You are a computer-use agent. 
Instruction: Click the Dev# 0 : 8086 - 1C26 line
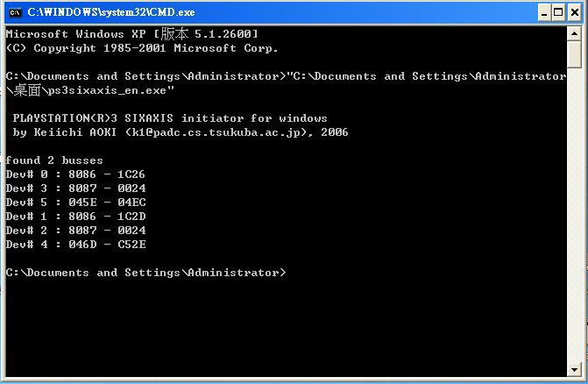pos(75,174)
